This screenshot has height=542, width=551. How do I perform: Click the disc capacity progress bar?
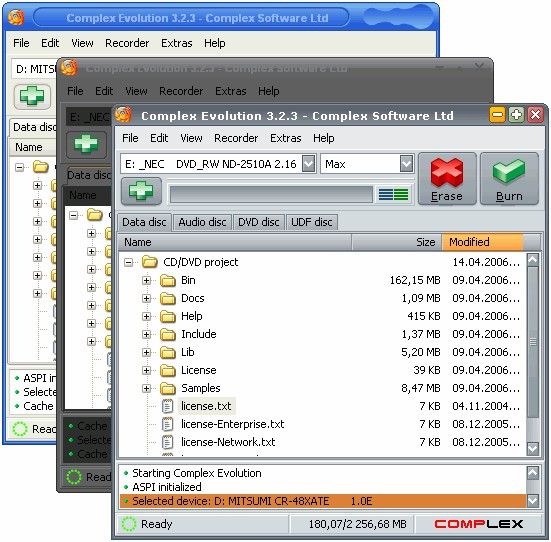[x=271, y=194]
